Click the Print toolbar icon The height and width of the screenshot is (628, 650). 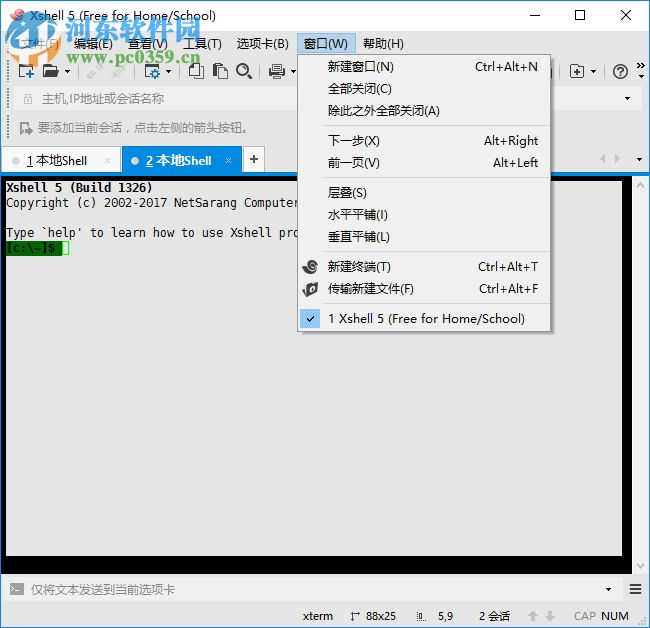coord(276,71)
